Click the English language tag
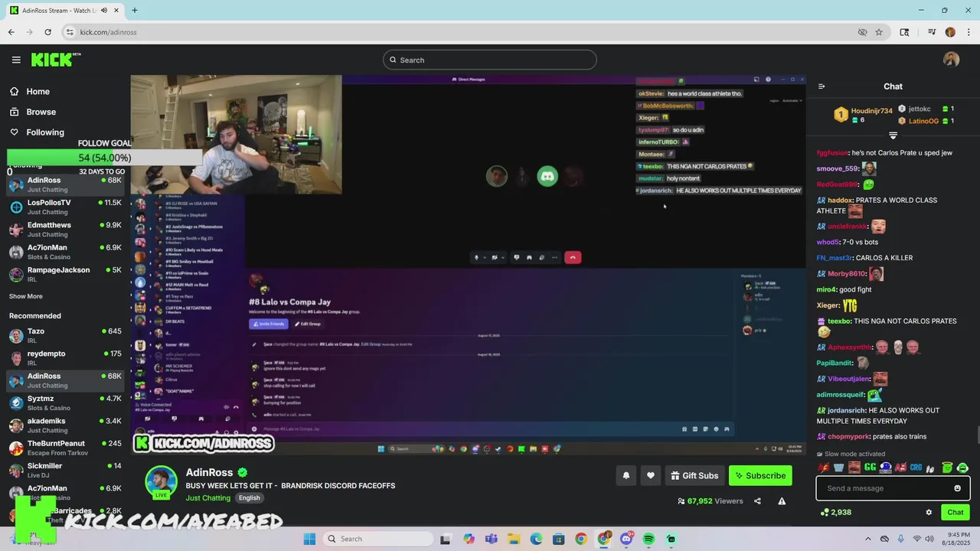 click(x=249, y=497)
